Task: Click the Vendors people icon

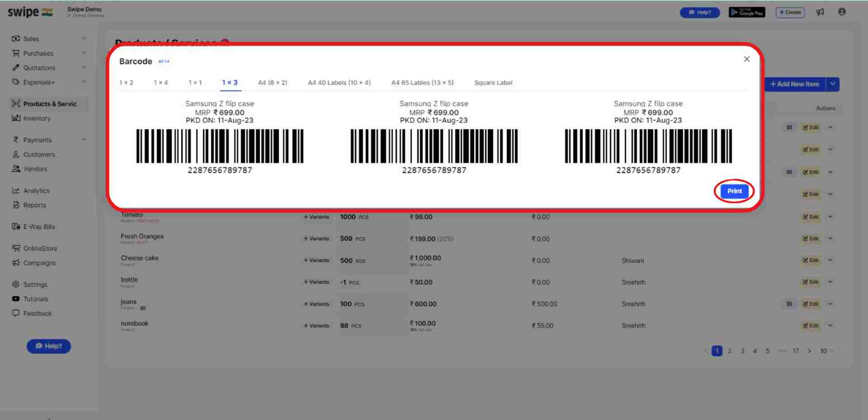Action: click(x=16, y=168)
